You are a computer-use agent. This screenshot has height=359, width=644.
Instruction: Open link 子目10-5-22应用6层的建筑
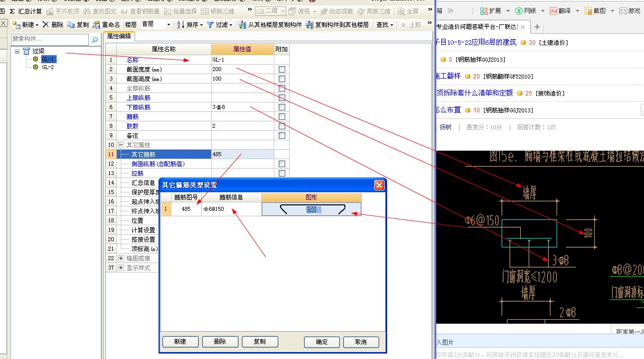[x=476, y=42]
